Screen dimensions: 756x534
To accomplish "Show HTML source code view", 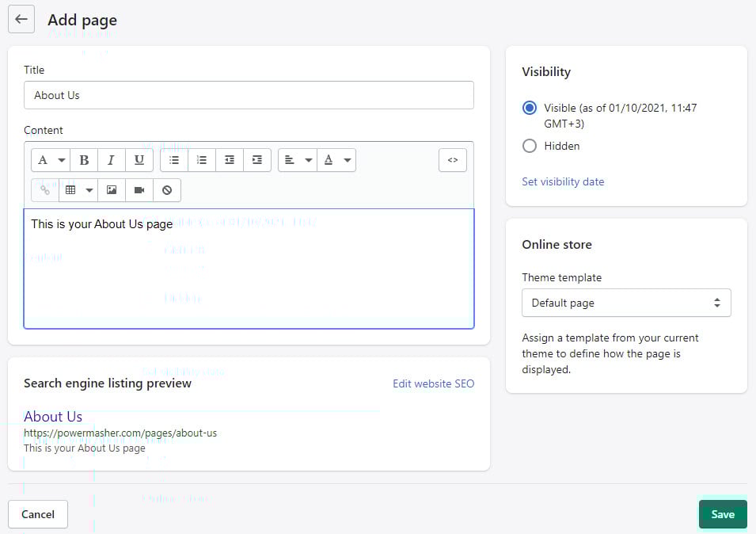I will [453, 160].
